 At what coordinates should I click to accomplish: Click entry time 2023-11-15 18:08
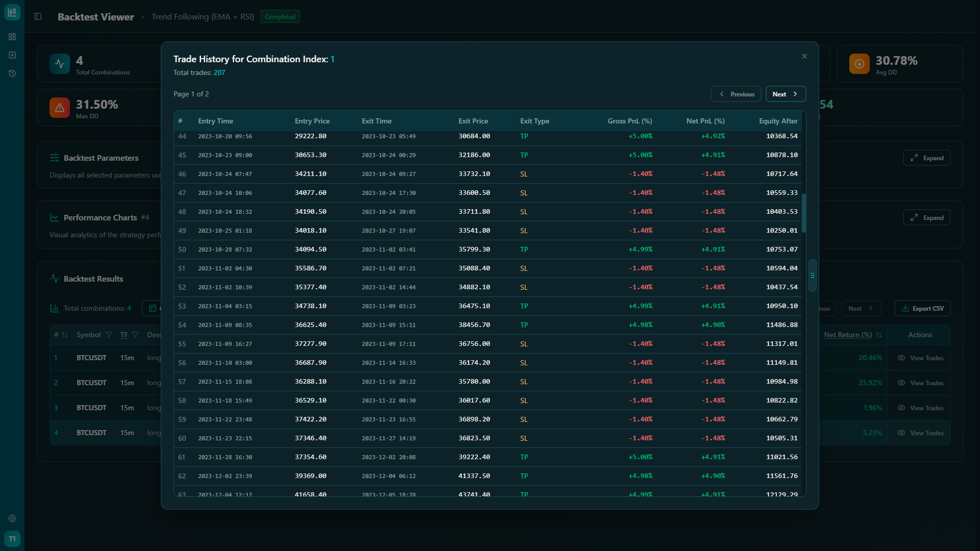coord(225,382)
